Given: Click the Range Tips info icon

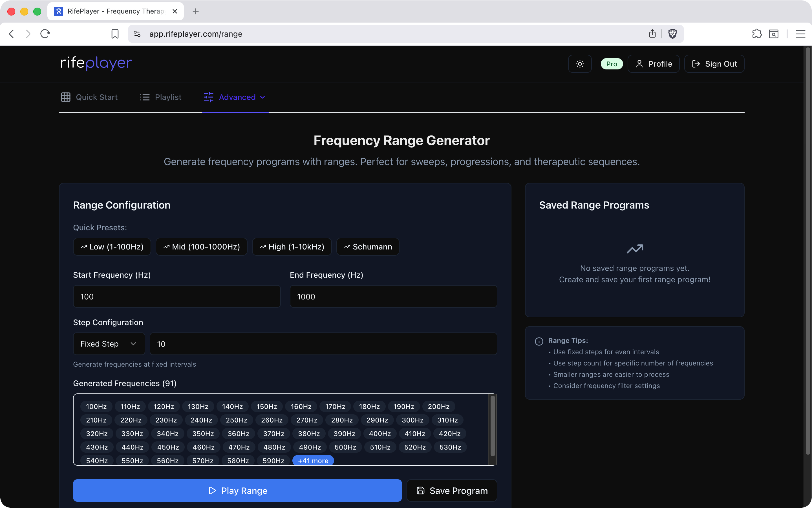Looking at the screenshot, I should (539, 341).
